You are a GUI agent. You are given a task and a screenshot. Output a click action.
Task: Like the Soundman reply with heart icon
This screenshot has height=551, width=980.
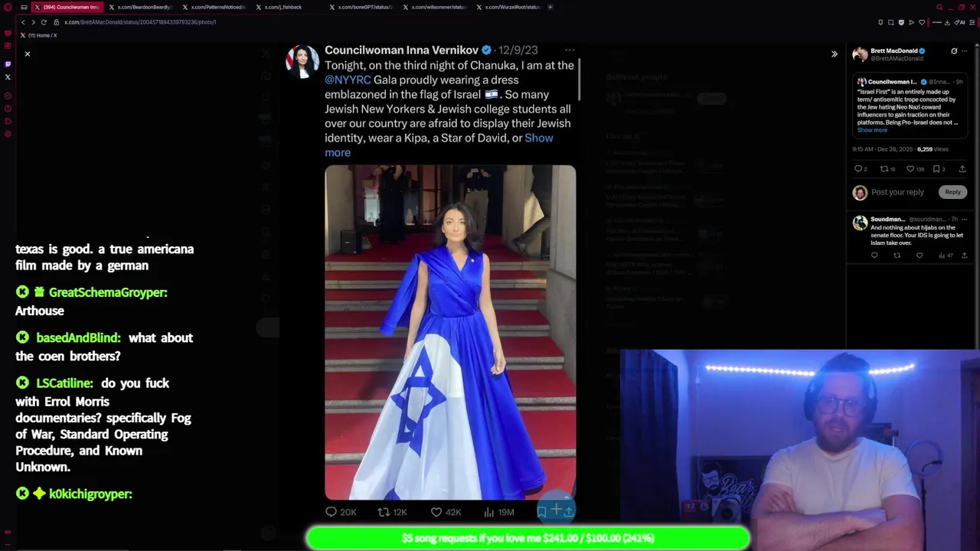920,256
